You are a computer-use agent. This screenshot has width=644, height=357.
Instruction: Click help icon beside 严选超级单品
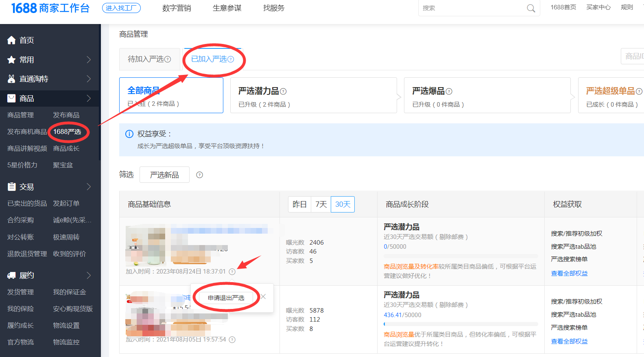[x=639, y=92]
